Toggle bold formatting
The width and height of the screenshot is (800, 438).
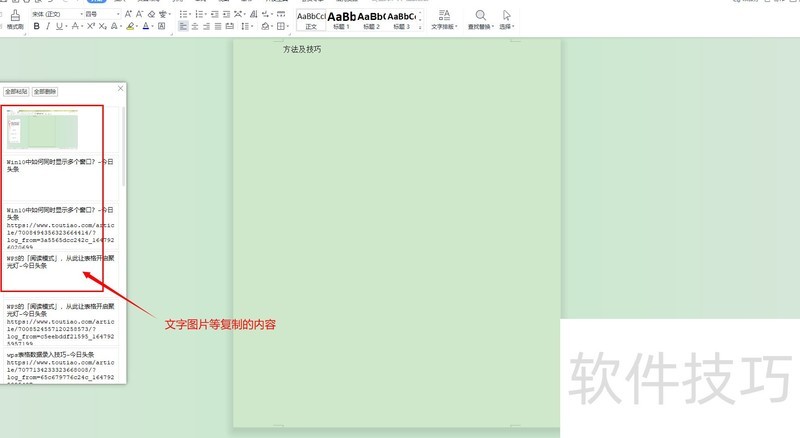[36, 26]
